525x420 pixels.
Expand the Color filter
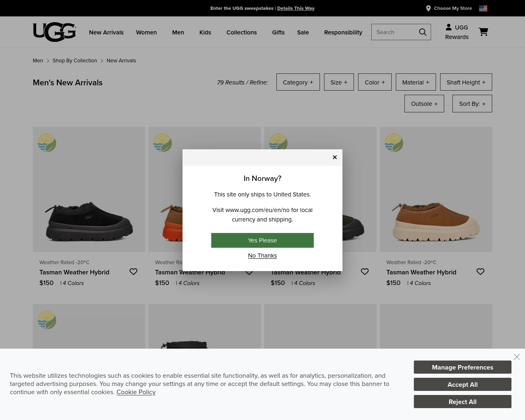point(375,82)
